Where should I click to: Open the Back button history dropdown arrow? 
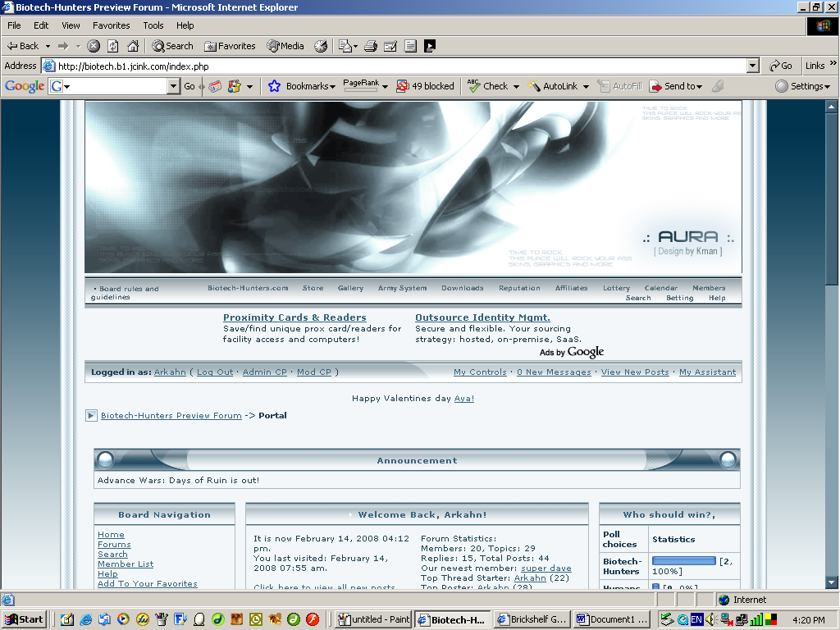(x=48, y=46)
